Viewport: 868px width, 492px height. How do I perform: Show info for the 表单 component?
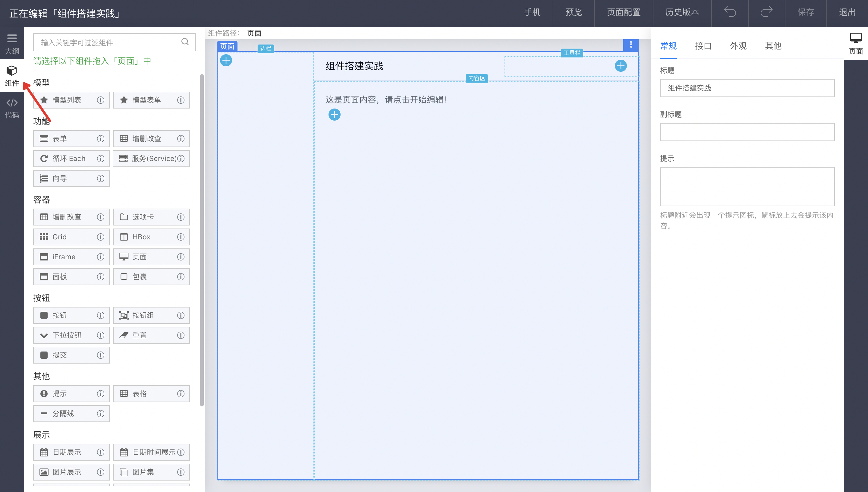pos(101,139)
